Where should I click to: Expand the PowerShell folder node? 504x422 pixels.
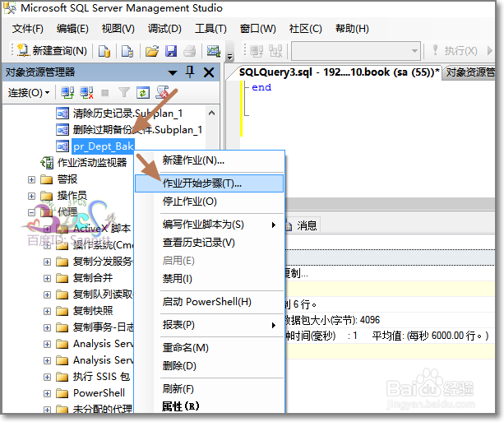47,393
